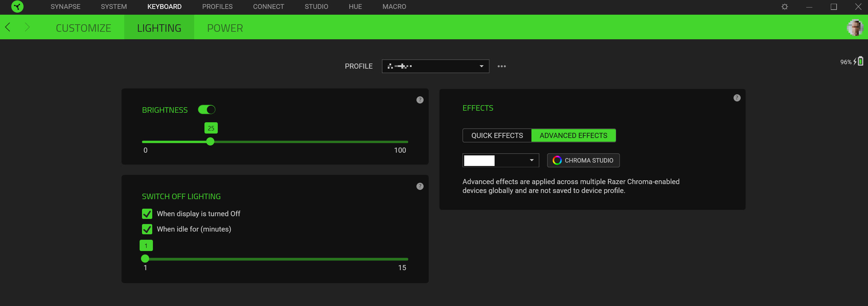Viewport: 868px width, 306px height.
Task: Minimize the Synapse window
Action: click(x=809, y=7)
